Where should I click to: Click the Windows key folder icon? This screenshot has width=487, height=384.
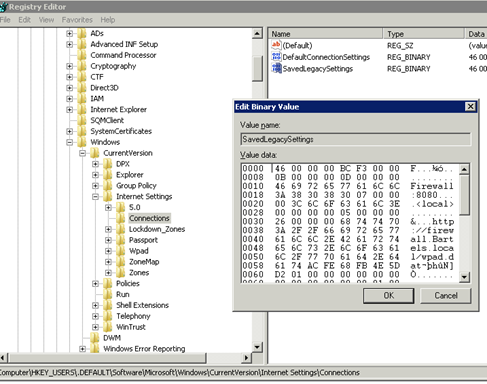[x=82, y=142]
